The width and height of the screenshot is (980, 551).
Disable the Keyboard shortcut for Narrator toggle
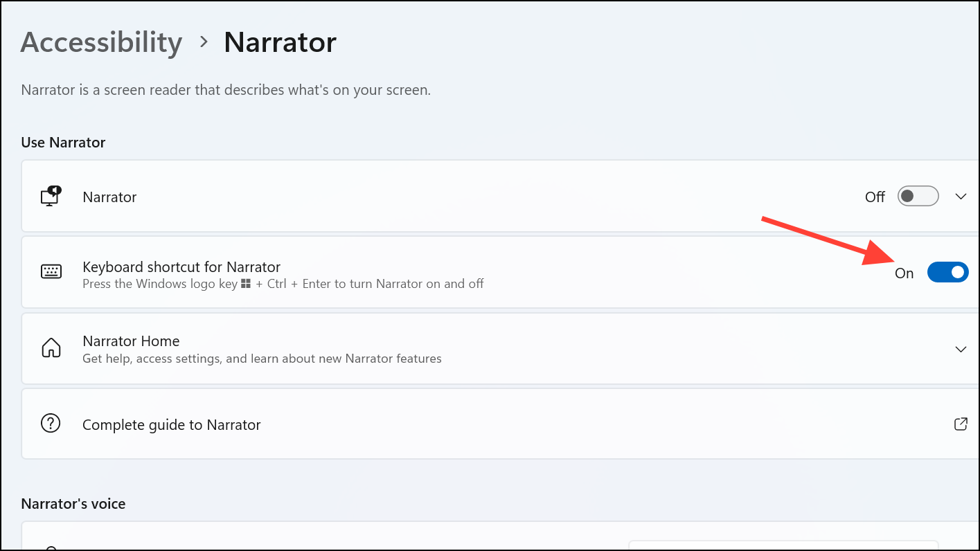947,273
